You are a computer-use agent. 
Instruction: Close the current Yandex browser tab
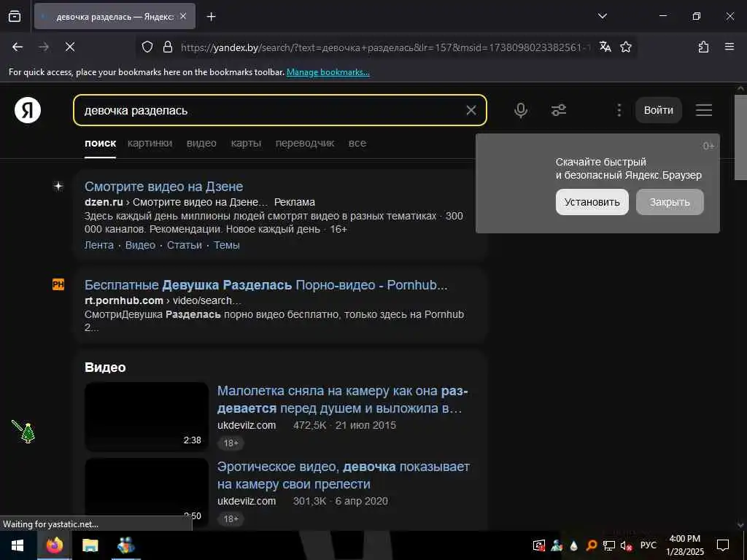click(183, 16)
